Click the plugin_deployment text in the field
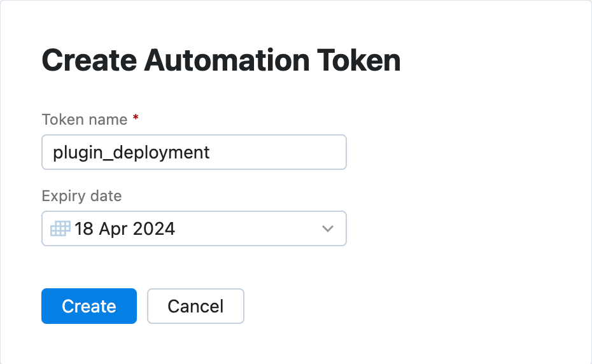 coord(131,153)
